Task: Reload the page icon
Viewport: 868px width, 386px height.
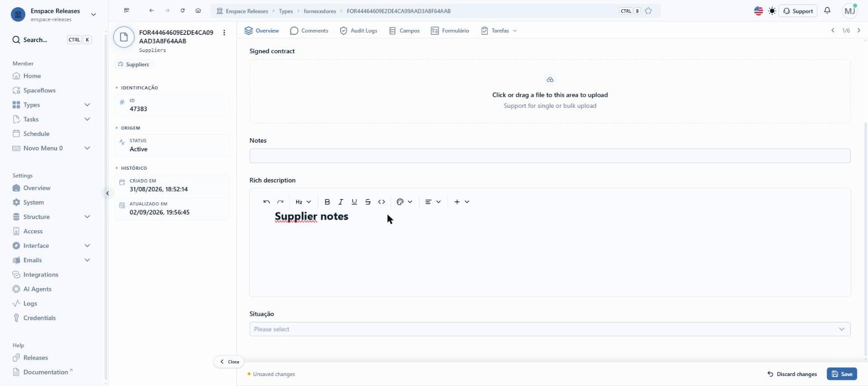Action: click(x=183, y=11)
